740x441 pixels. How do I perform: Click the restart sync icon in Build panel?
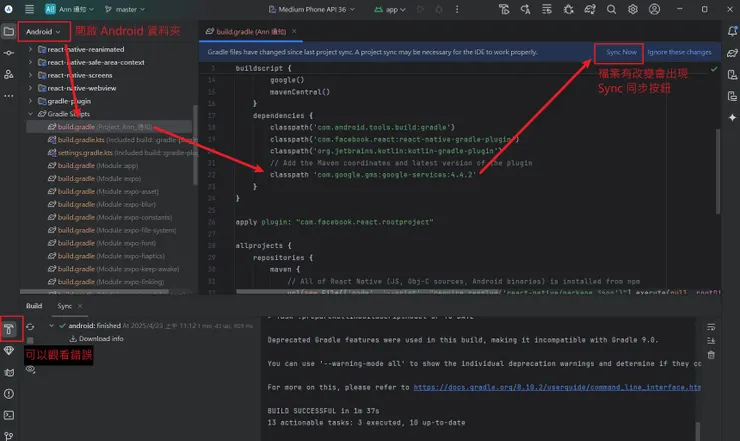[x=31, y=327]
